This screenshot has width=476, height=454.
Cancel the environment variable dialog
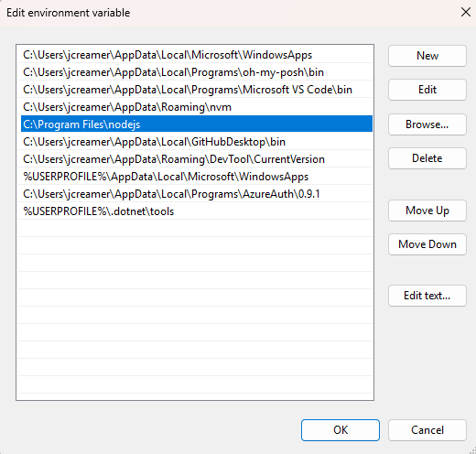click(x=427, y=430)
